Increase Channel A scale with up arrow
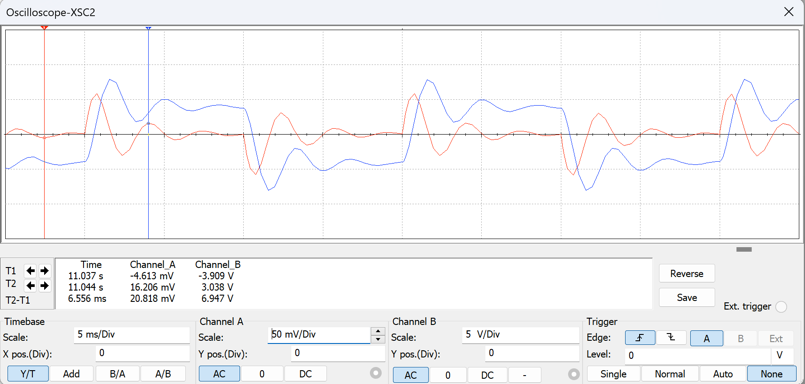Image resolution: width=805 pixels, height=384 pixels. [x=378, y=332]
